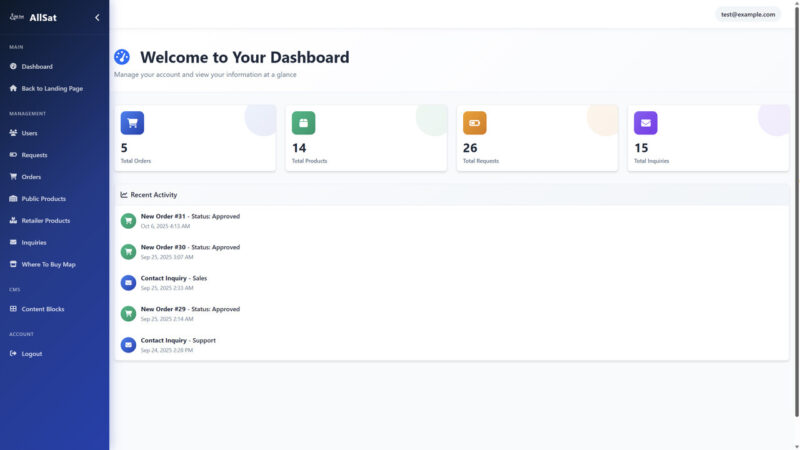This screenshot has height=450, width=800.
Task: Click the Back to Landing Page link
Action: point(51,88)
